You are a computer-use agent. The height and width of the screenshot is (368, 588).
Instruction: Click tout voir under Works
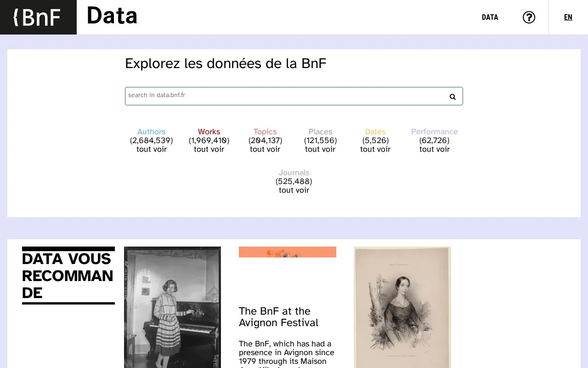(x=209, y=149)
